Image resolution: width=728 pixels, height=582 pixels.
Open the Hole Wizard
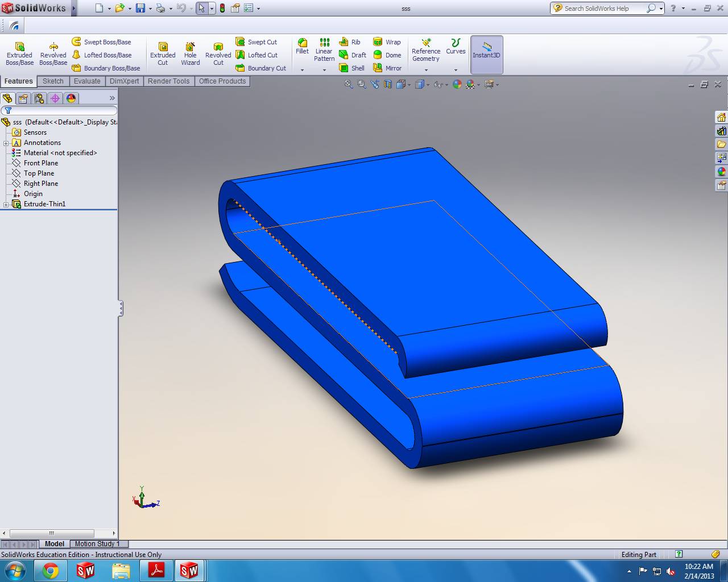click(x=191, y=54)
